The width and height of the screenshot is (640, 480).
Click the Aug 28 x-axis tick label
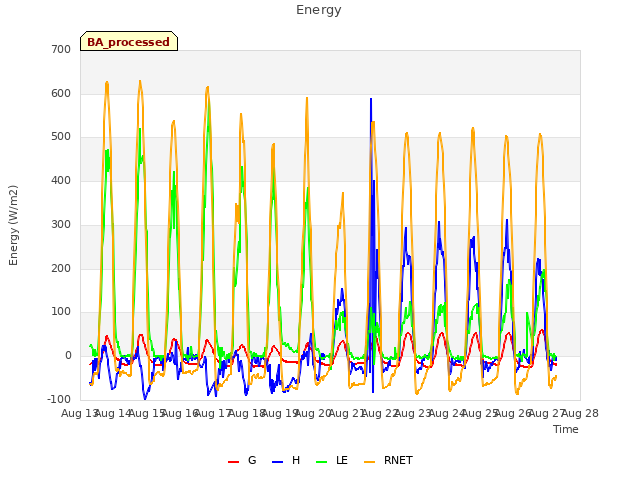pos(580,413)
